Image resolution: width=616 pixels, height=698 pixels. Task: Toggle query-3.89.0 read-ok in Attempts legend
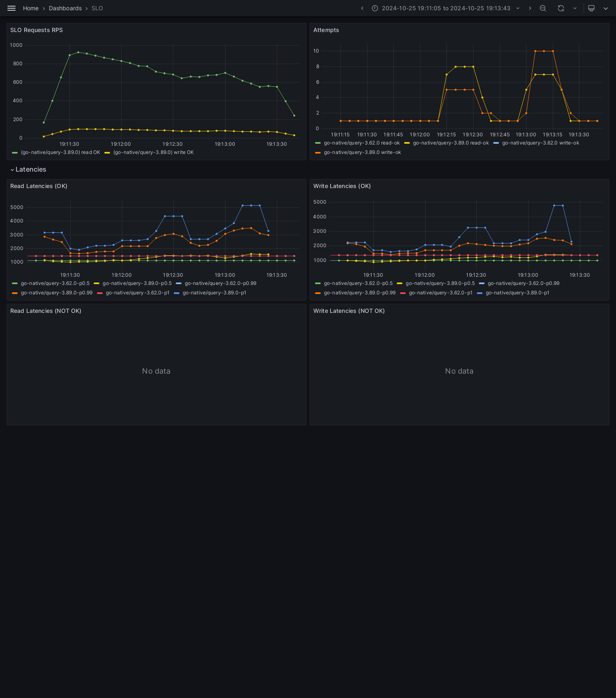tap(451, 143)
